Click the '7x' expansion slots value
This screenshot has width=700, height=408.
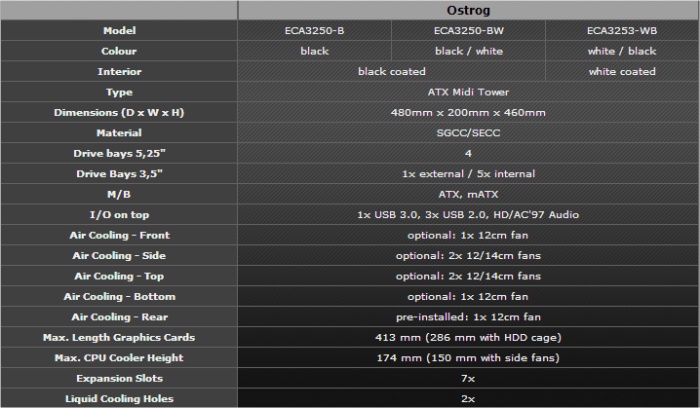tap(468, 378)
